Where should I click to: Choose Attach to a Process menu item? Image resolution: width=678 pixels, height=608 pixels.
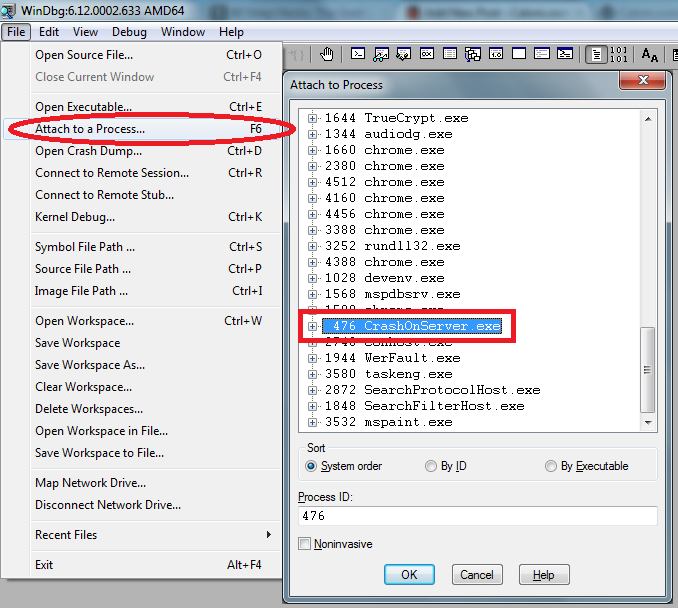coord(90,129)
